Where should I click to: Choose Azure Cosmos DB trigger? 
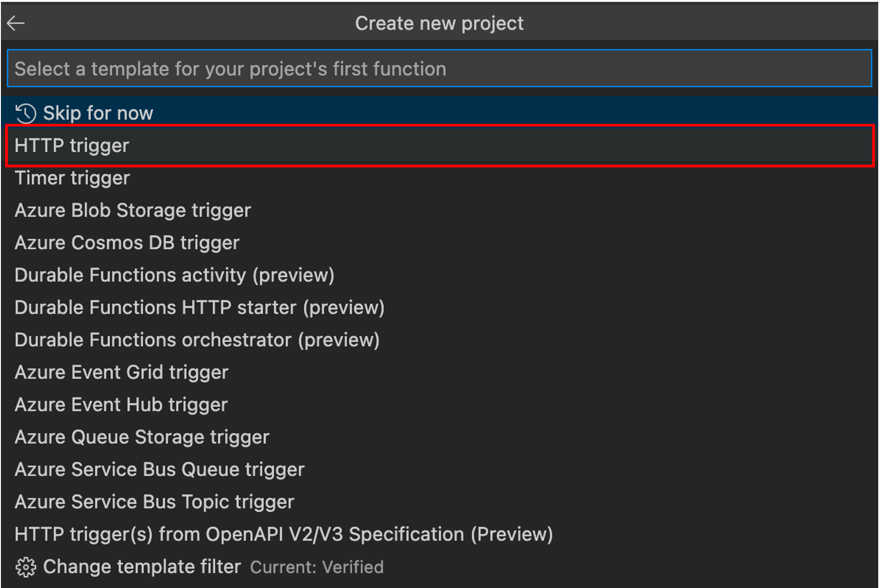(127, 243)
